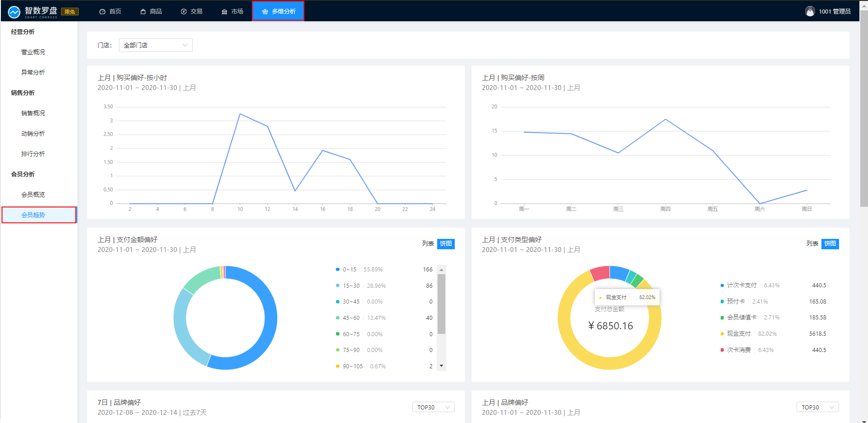Screen dimensions: 868x423
Task: Open 会员概览 sidebar link
Action: coord(33,195)
